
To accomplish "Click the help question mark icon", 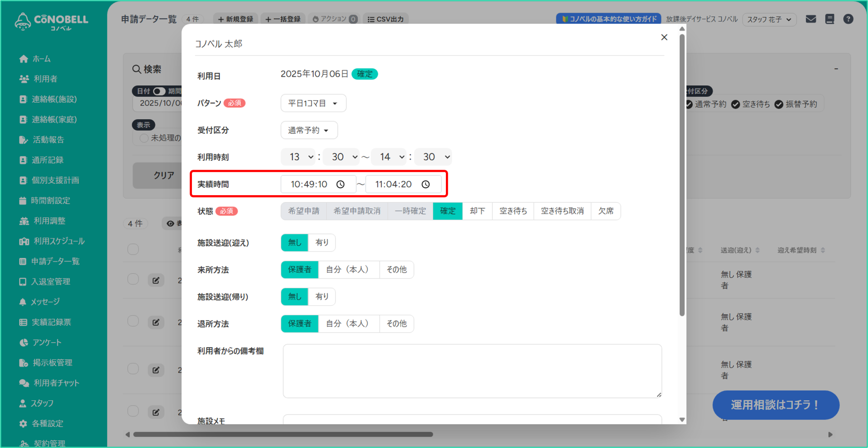I will pos(848,19).
